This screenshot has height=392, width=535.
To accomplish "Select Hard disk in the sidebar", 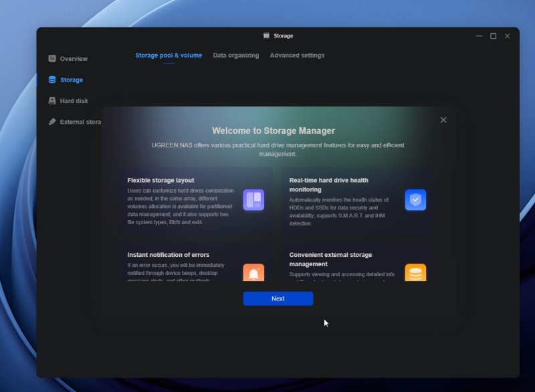I will tap(74, 100).
